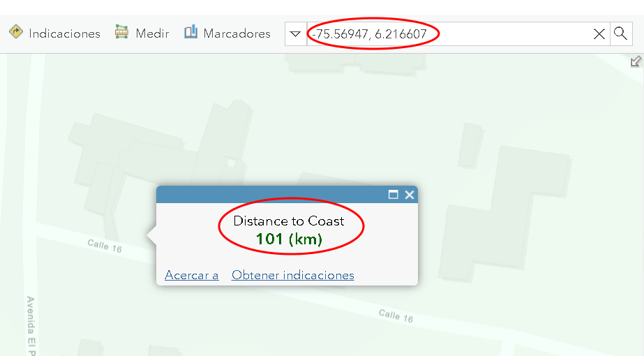Activate the Medir text label
This screenshot has width=644, height=356.
pyautogui.click(x=152, y=34)
